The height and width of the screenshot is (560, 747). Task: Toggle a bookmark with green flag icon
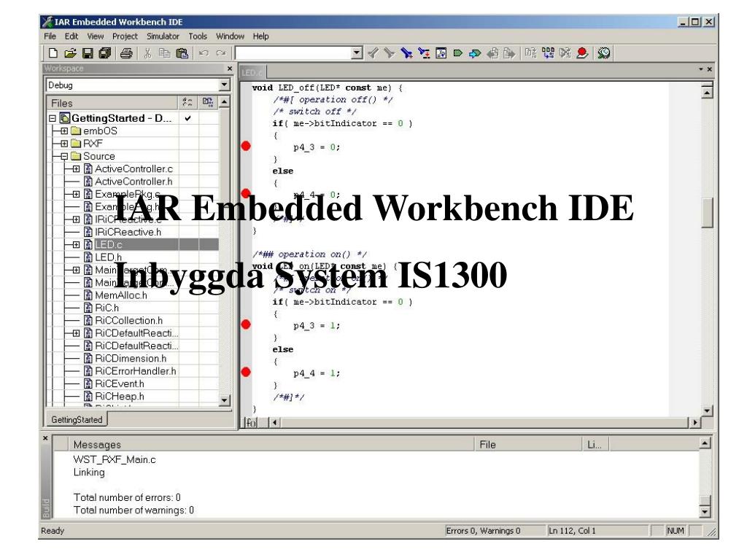[458, 53]
